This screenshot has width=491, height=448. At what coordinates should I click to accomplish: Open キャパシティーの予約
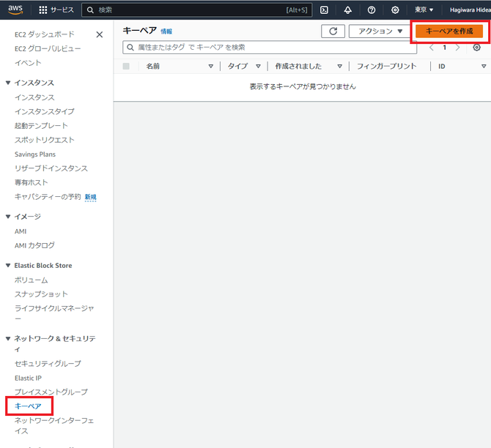tap(48, 196)
